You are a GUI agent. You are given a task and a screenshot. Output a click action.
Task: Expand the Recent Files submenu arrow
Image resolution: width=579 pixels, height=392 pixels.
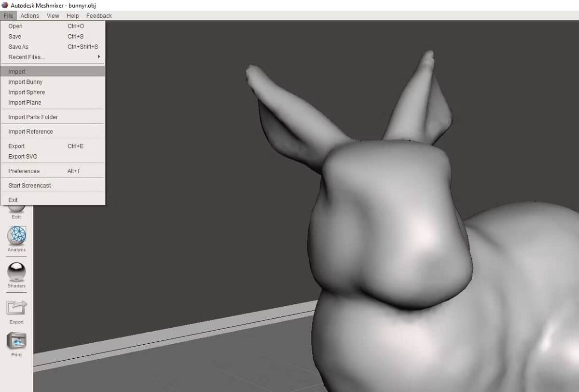(99, 57)
